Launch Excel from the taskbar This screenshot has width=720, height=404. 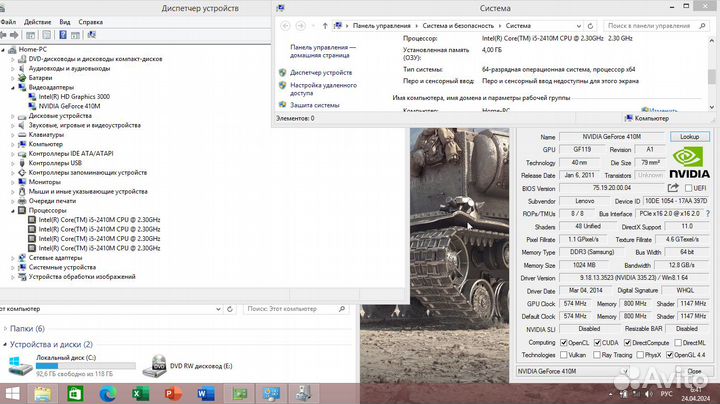click(141, 394)
